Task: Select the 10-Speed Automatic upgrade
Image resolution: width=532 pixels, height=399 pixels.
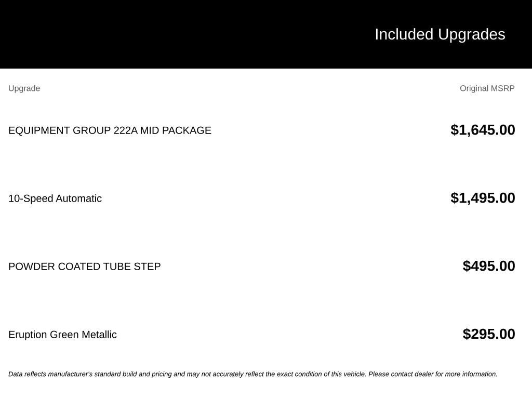Action: [x=55, y=198]
